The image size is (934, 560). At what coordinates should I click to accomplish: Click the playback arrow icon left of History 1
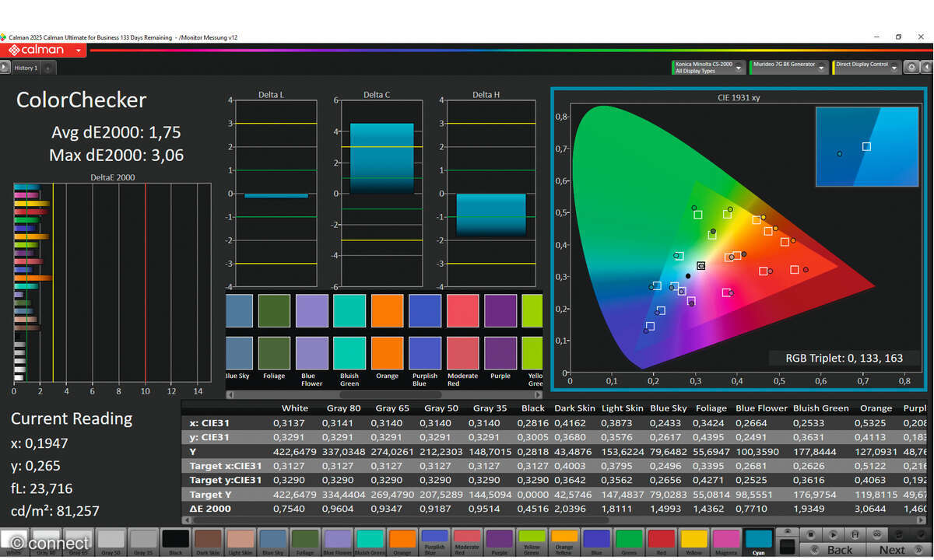[x=5, y=67]
